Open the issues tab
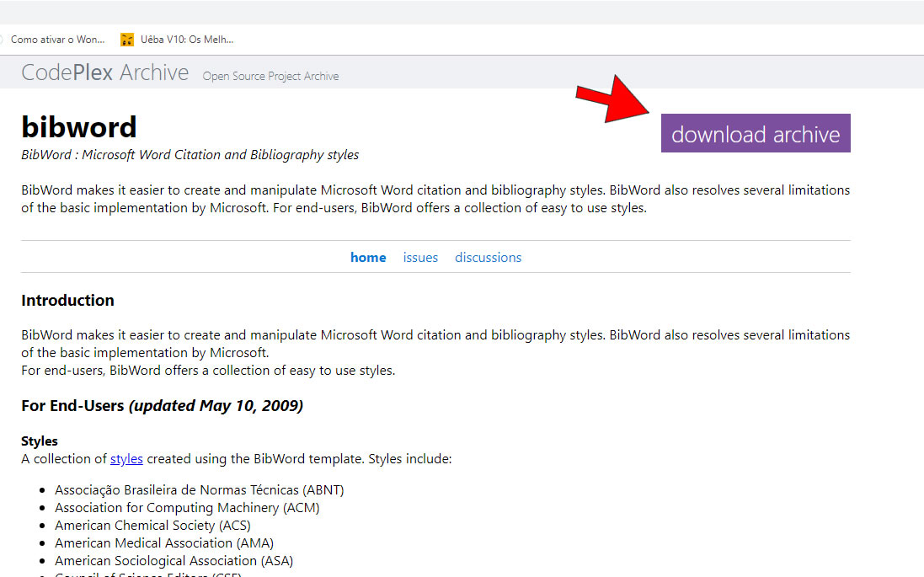Screen dimensions: 924x577 coord(420,258)
